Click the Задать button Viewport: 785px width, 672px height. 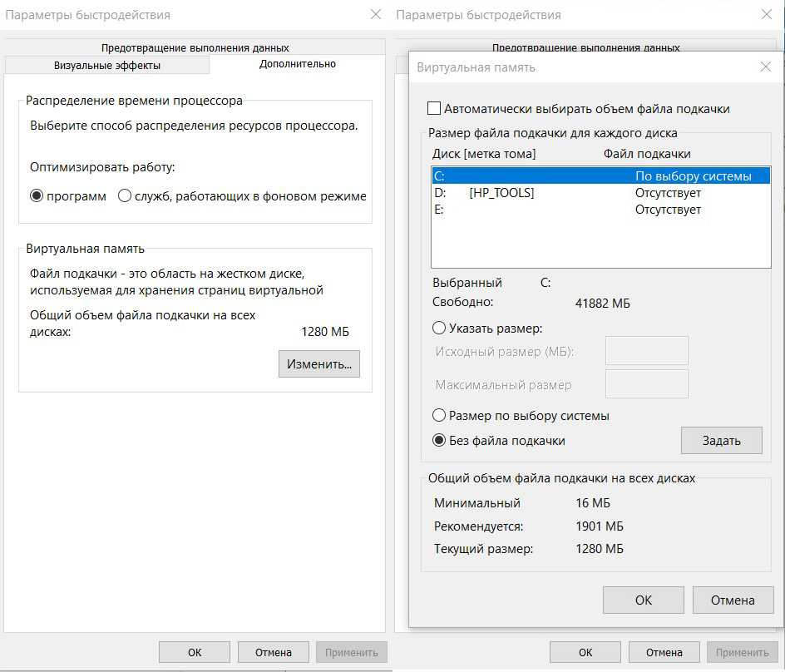click(x=721, y=441)
